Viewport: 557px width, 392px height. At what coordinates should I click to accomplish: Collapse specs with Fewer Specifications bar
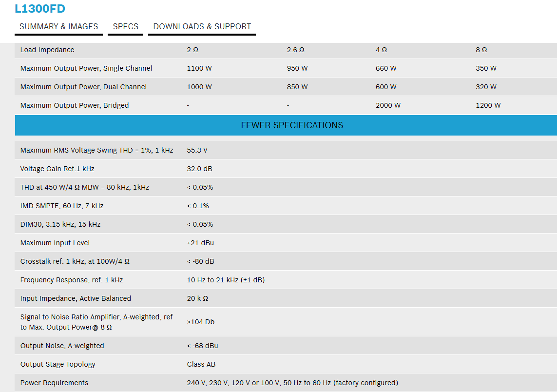286,125
